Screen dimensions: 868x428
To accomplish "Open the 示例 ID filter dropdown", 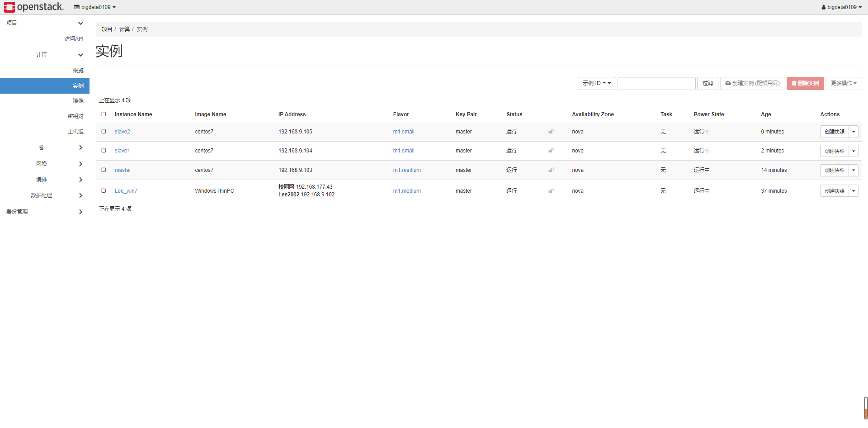I will coord(597,83).
